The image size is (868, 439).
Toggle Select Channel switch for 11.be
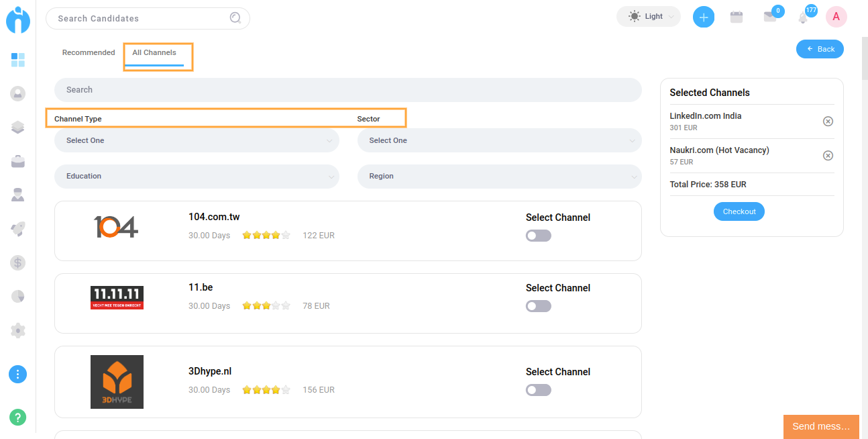[538, 306]
